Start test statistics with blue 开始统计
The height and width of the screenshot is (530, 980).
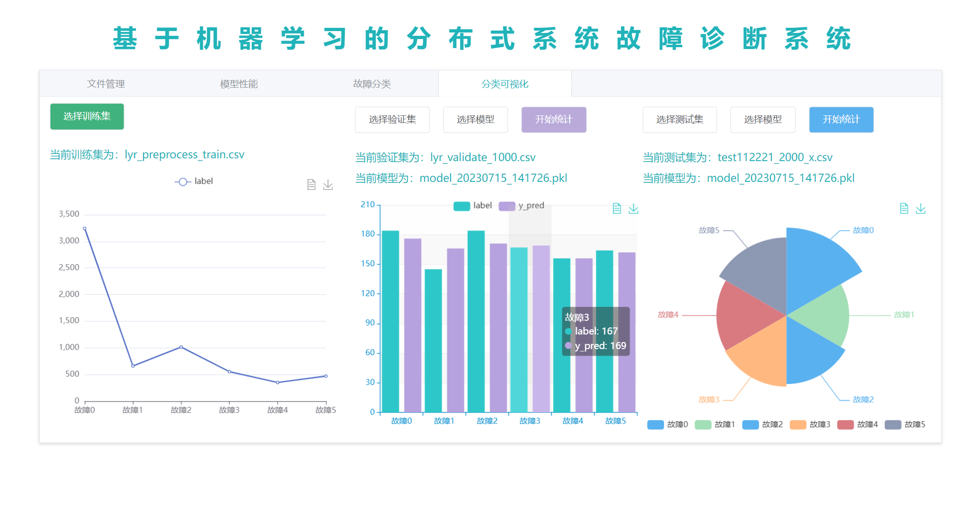(841, 120)
